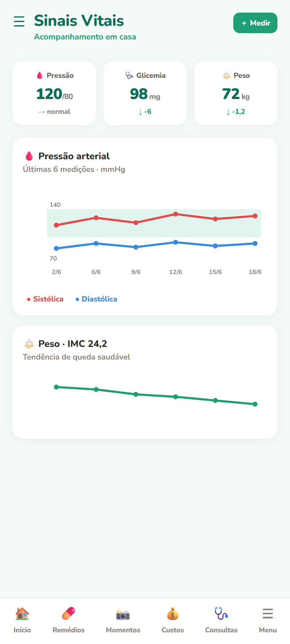Toggle the Diastólica legend series
Screen dimensions: 290x644
tap(96, 299)
